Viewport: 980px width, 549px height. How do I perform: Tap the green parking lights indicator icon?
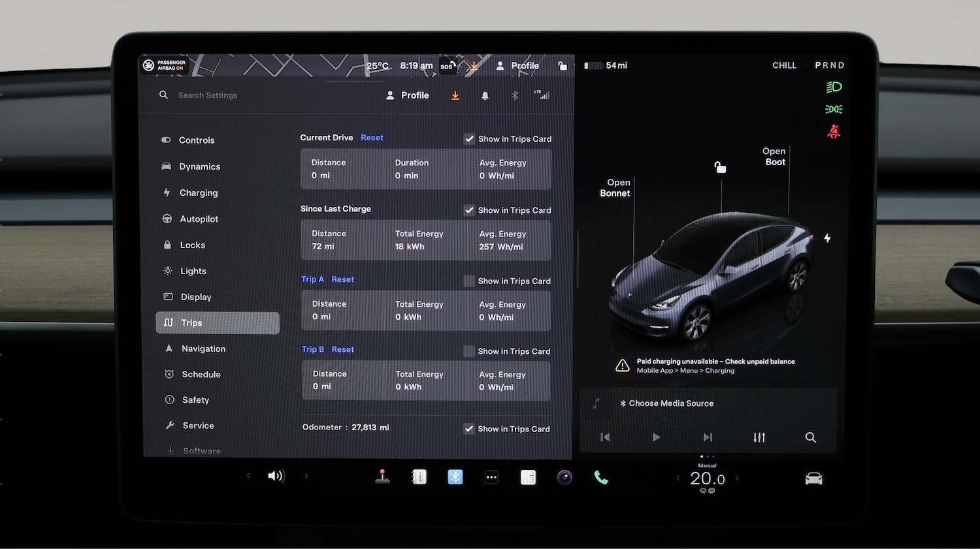click(834, 109)
